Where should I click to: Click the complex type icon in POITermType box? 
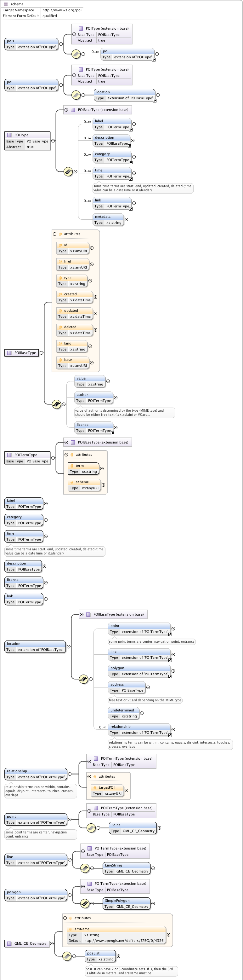(9, 455)
